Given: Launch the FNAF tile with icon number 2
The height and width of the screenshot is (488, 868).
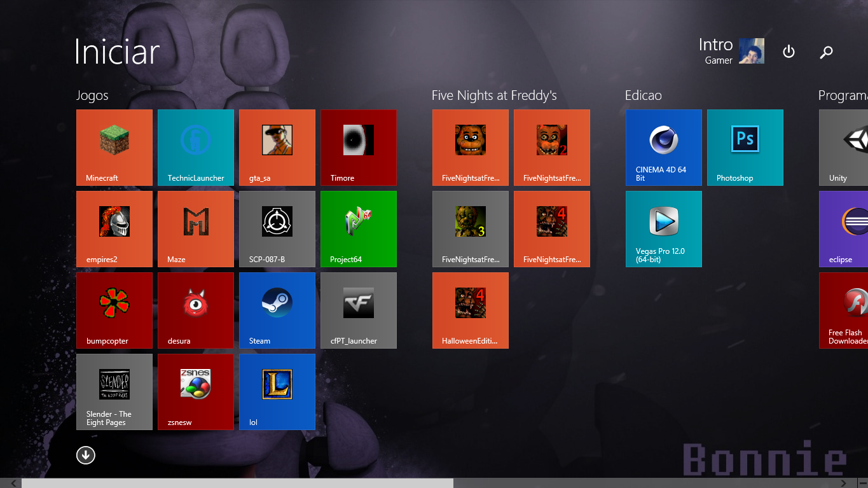Looking at the screenshot, I should coord(552,148).
